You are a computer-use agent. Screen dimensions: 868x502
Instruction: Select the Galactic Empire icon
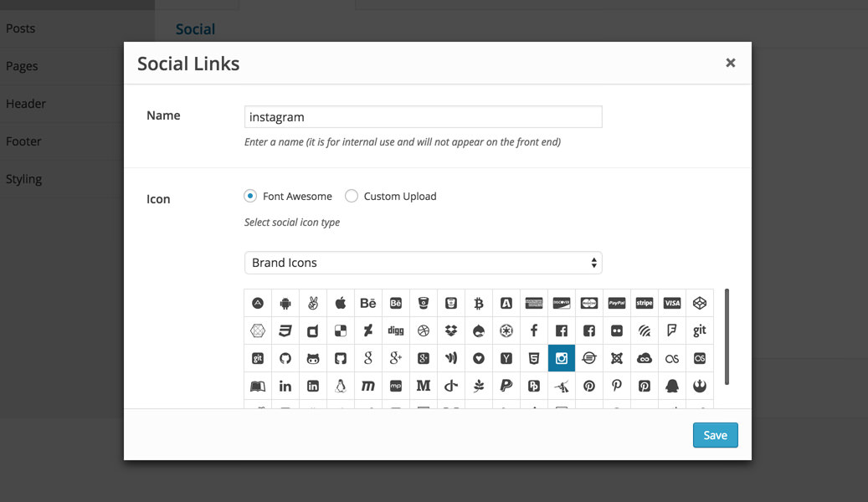506,330
